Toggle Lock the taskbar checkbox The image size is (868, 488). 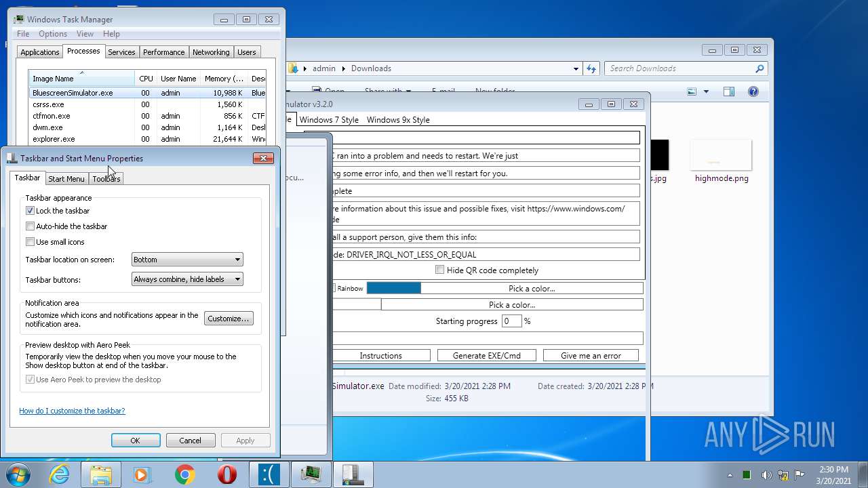pyautogui.click(x=30, y=211)
